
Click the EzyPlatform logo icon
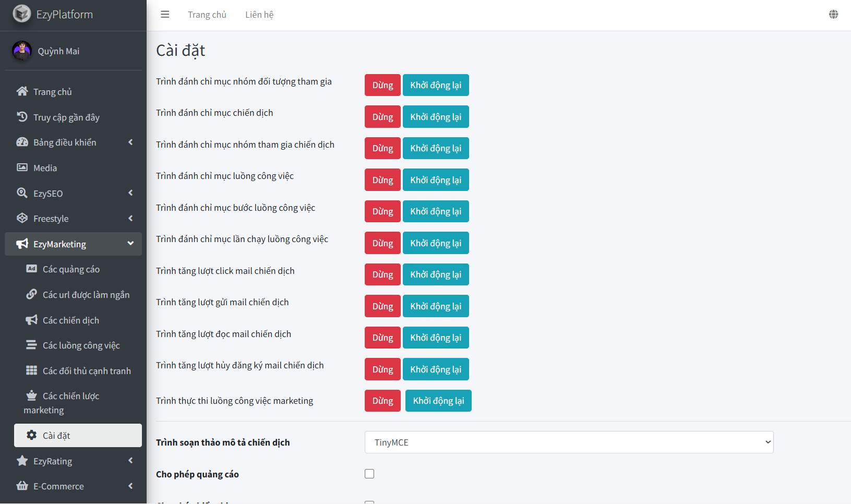click(x=21, y=14)
